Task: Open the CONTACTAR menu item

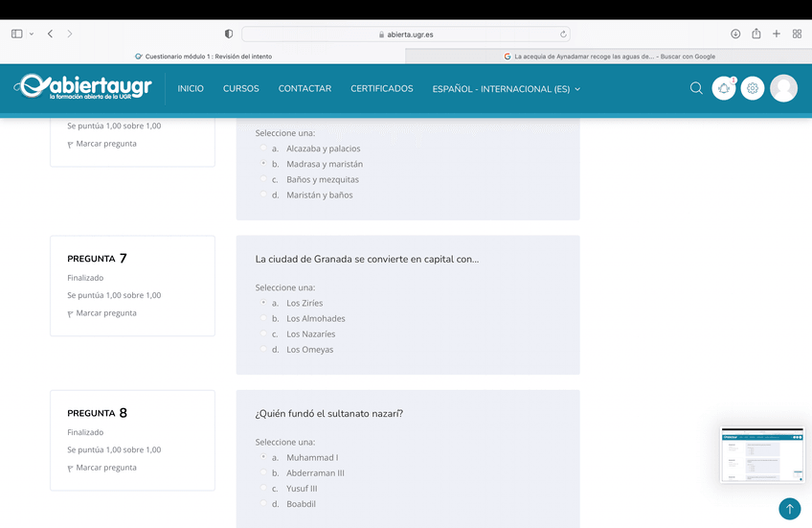Action: point(304,88)
